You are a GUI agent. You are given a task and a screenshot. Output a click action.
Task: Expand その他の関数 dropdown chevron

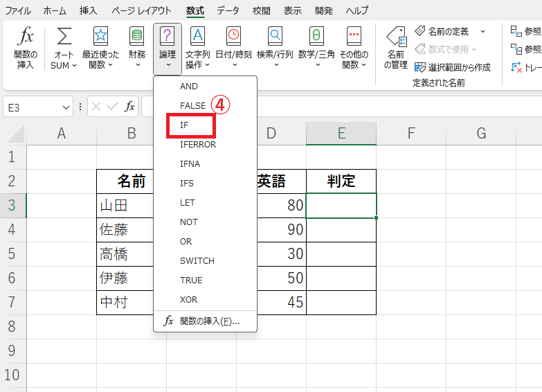pos(363,65)
